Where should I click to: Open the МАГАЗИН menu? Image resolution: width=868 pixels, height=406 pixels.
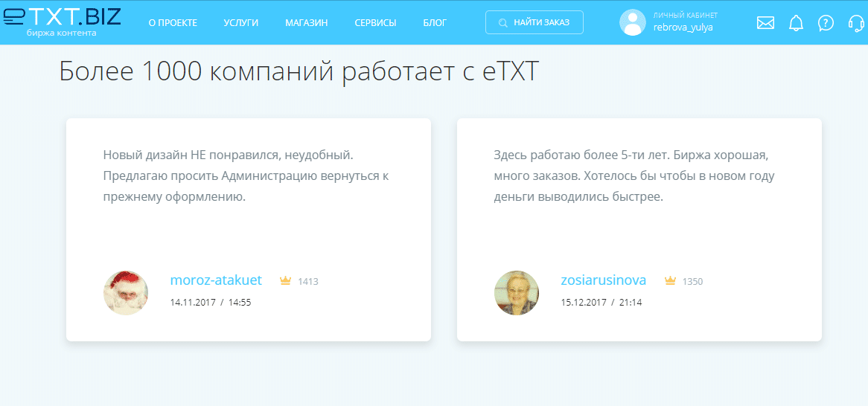(x=307, y=22)
